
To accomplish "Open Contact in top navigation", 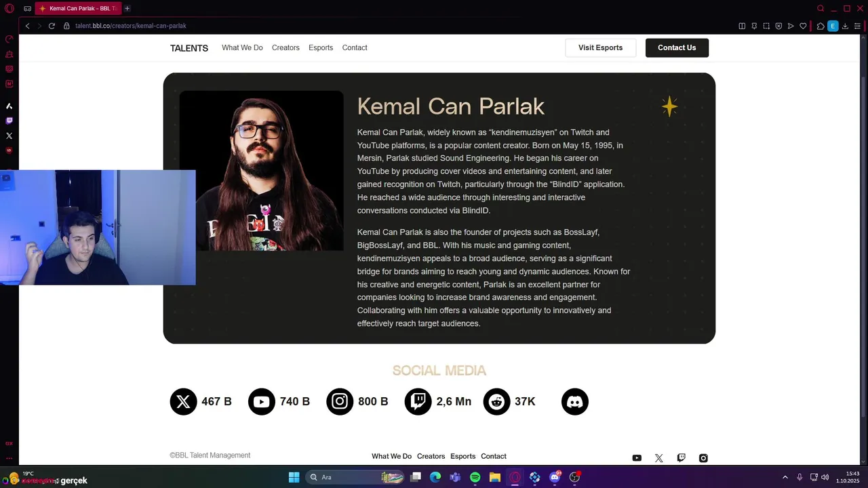I will (355, 47).
